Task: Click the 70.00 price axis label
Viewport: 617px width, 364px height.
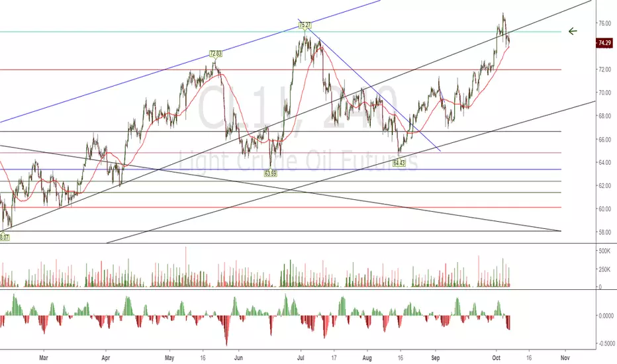Action: [604, 93]
